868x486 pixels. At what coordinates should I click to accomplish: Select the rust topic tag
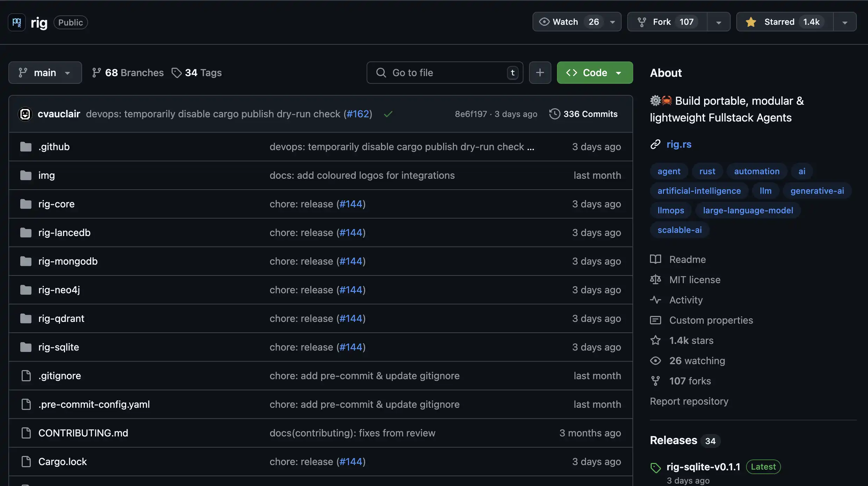[707, 171]
